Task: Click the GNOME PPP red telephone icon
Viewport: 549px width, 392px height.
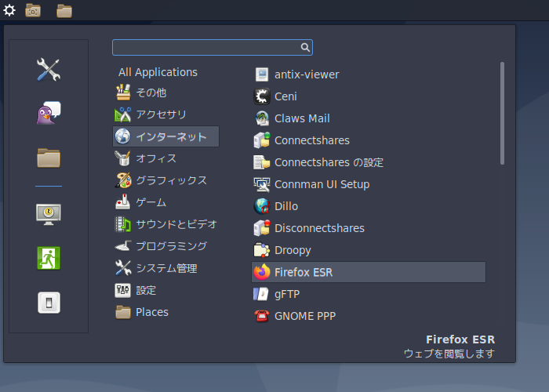Action: pyautogui.click(x=261, y=316)
